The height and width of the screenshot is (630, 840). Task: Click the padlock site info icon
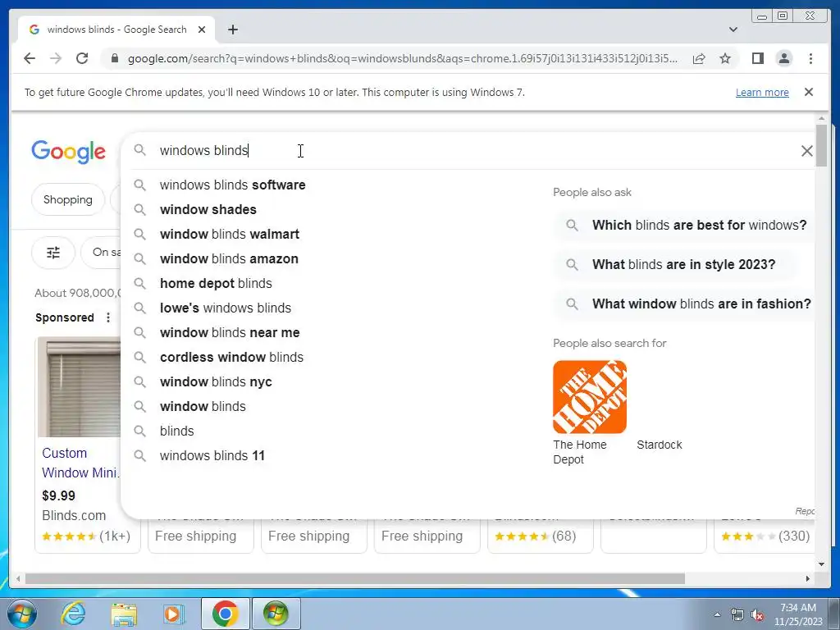[114, 58]
